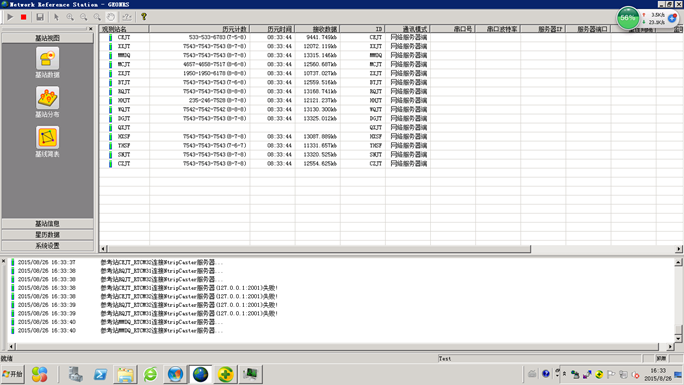684x385 pixels.
Task: Activate the zoom in magnifier tool
Action: click(70, 17)
